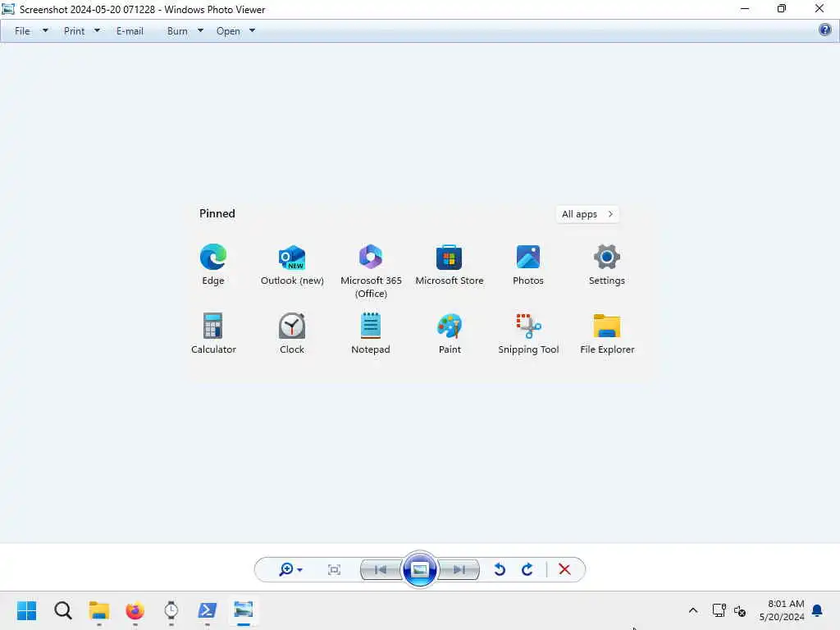The width and height of the screenshot is (840, 630).
Task: Switch to PowerShell on the taskbar
Action: click(208, 610)
